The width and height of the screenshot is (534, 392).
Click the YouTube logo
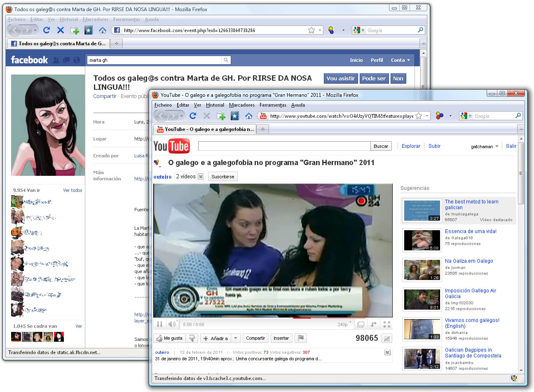pos(171,146)
